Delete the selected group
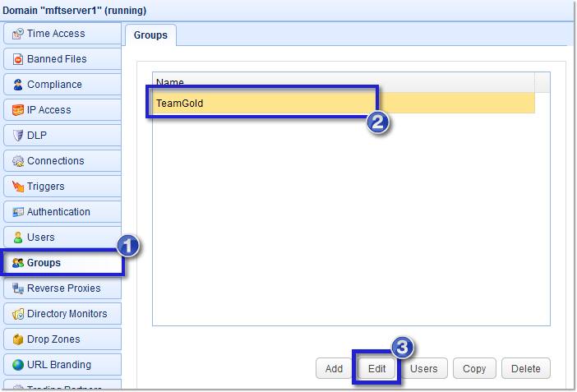Image resolution: width=577 pixels, height=392 pixels. tap(525, 369)
